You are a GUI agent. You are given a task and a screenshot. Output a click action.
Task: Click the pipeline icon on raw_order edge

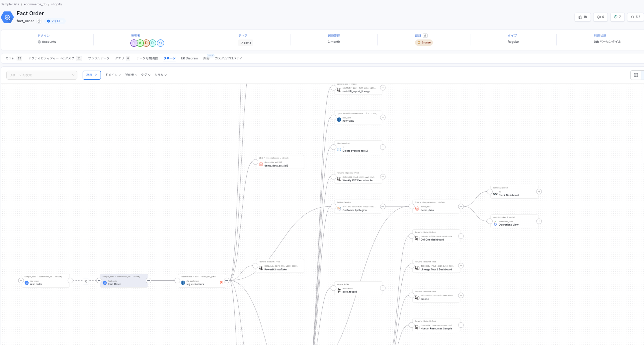point(86,281)
